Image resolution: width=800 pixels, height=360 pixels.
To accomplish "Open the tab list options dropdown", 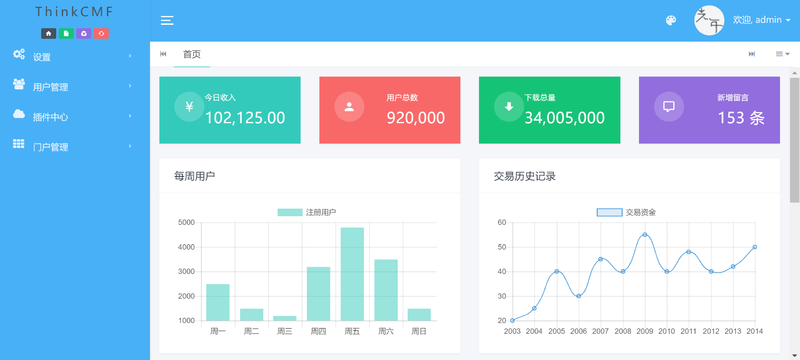I will (x=782, y=54).
